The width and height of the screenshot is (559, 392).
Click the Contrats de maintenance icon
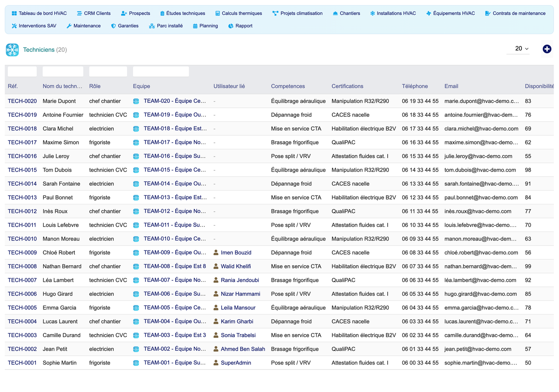pos(488,14)
